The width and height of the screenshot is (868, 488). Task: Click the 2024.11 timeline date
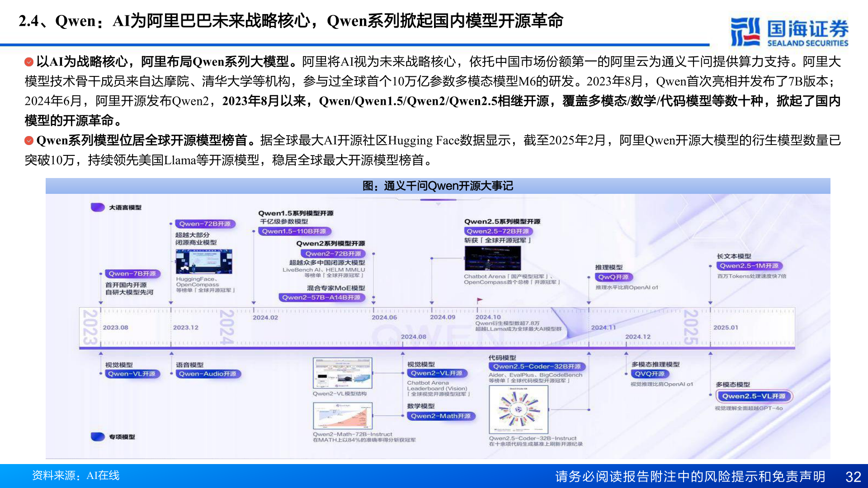pos(604,327)
